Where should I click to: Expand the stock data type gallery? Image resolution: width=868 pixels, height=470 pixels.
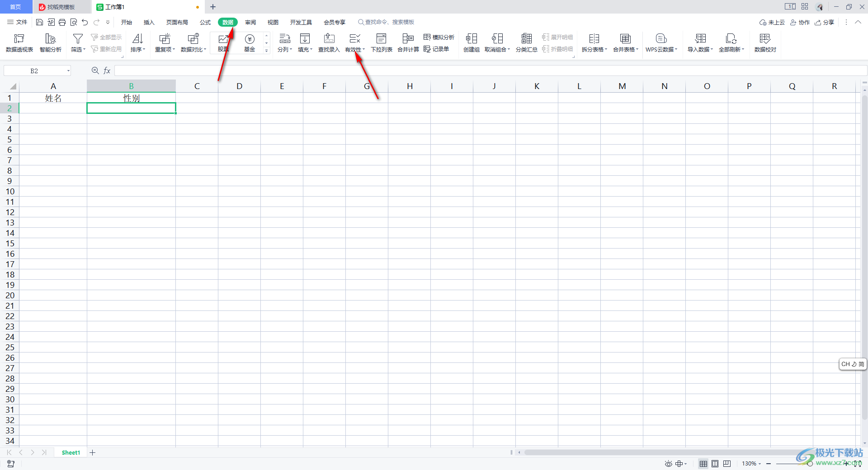tap(266, 51)
